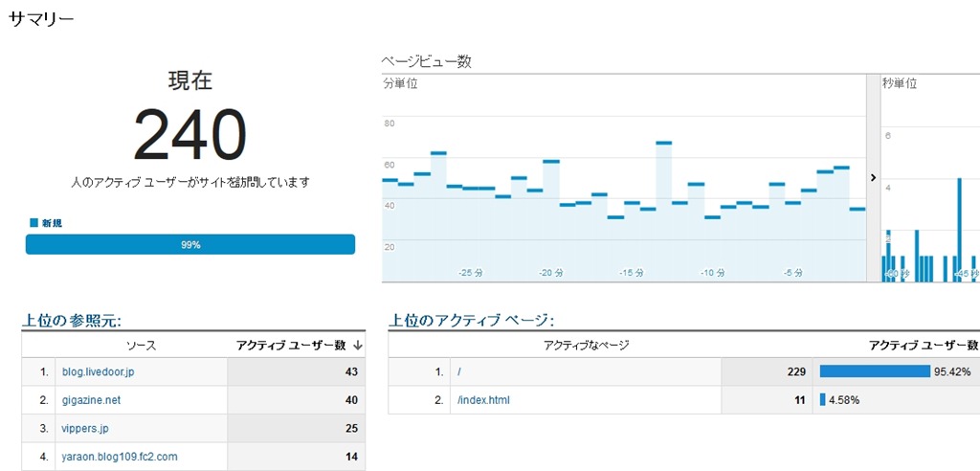Open the 上位の参照元 section heading

click(72, 321)
